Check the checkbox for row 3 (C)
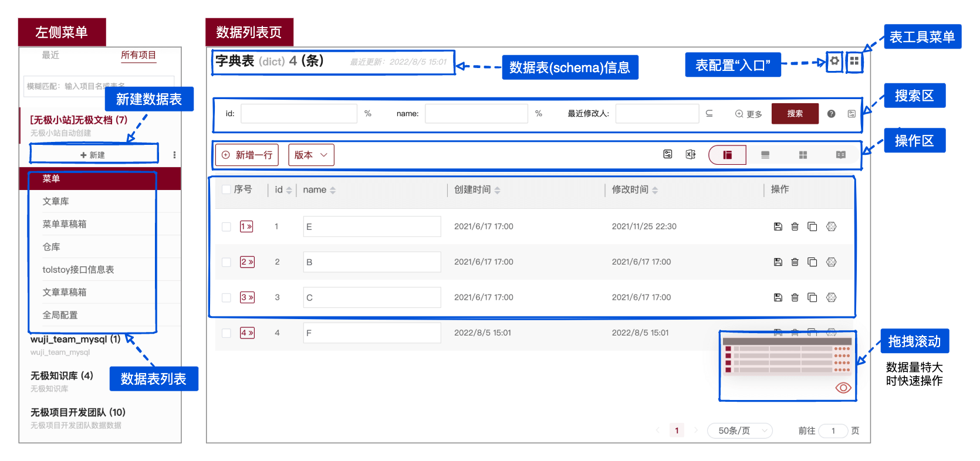Image resolution: width=980 pixels, height=461 pixels. tap(227, 297)
